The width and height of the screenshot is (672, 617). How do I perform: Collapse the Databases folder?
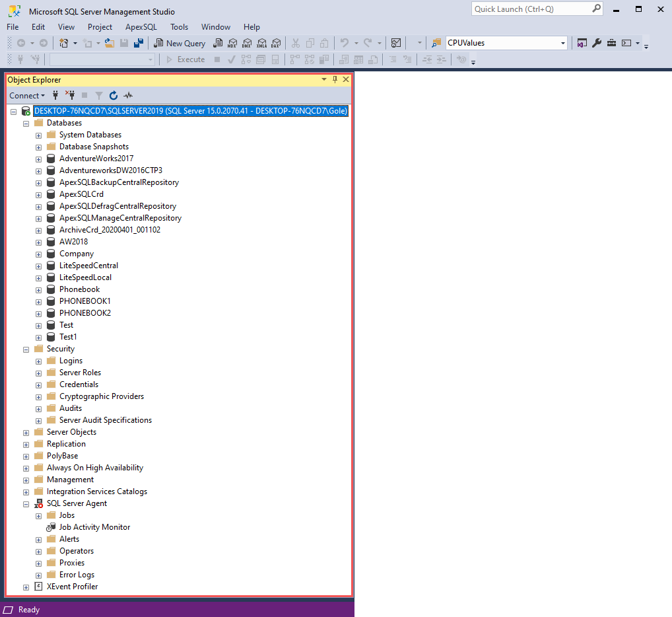(26, 124)
